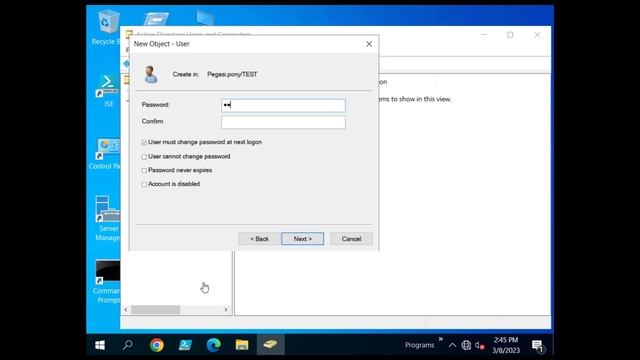
Task: Toggle User must change password at next logon
Action: click(144, 142)
